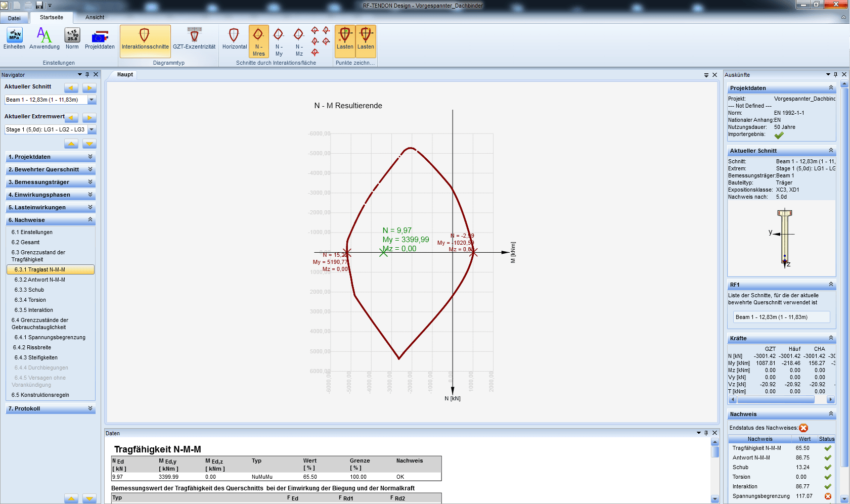Open Projektdaten from the ribbon
Screen dimensions: 850x504
[100, 38]
